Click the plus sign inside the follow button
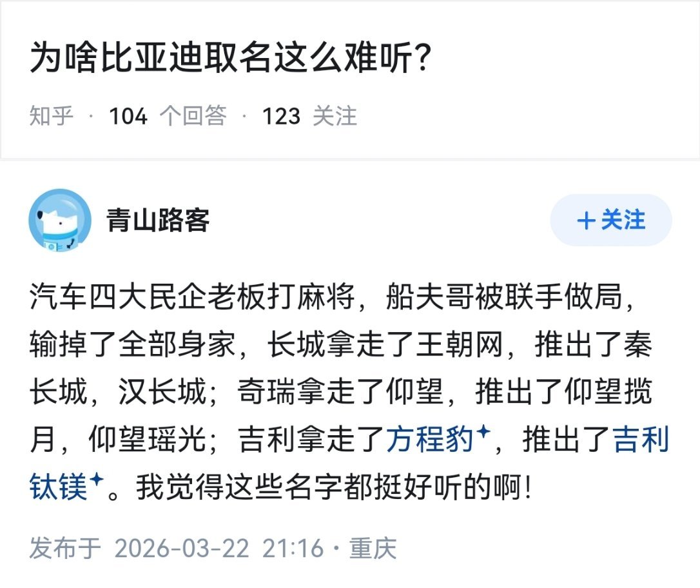 (x=585, y=220)
